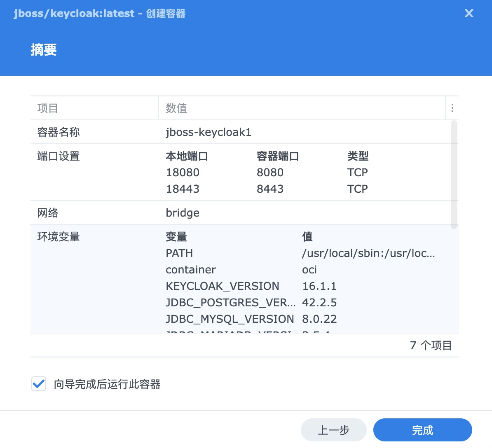Click the KEYCLOAK_VERSION variable name
The width and height of the screenshot is (492, 448).
[223, 286]
